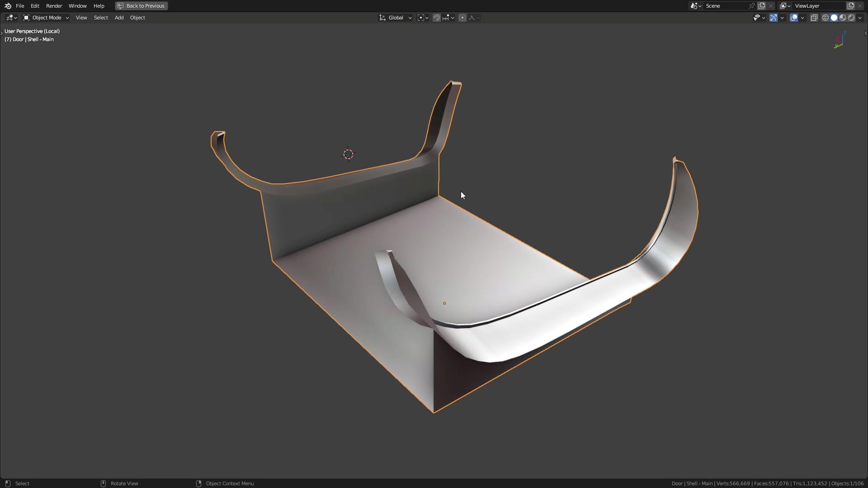Open the File menu
868x488 pixels.
coord(20,6)
